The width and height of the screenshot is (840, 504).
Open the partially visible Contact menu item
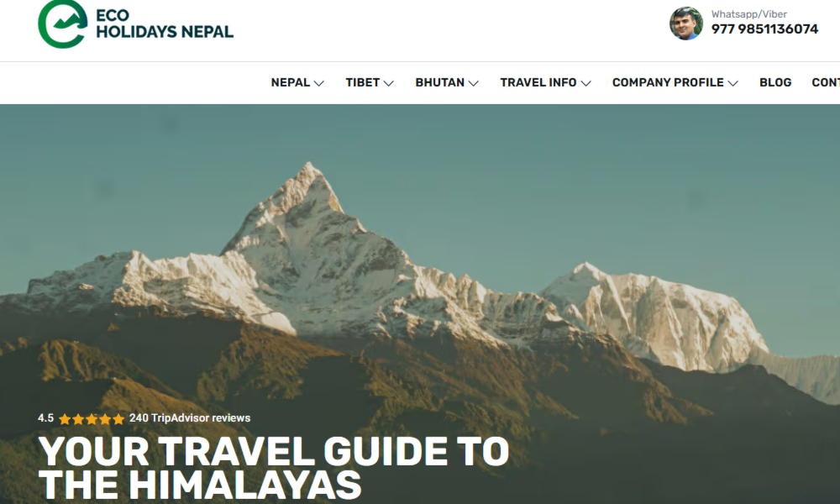coord(826,82)
